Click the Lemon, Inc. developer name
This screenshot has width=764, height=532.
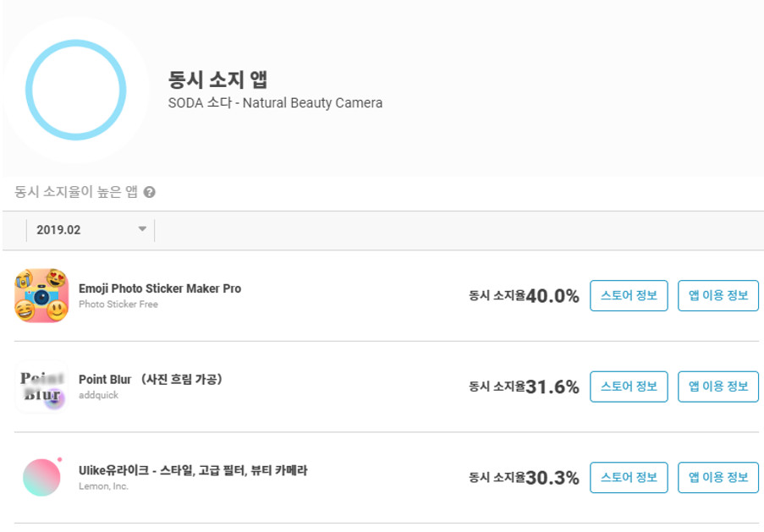click(x=103, y=486)
